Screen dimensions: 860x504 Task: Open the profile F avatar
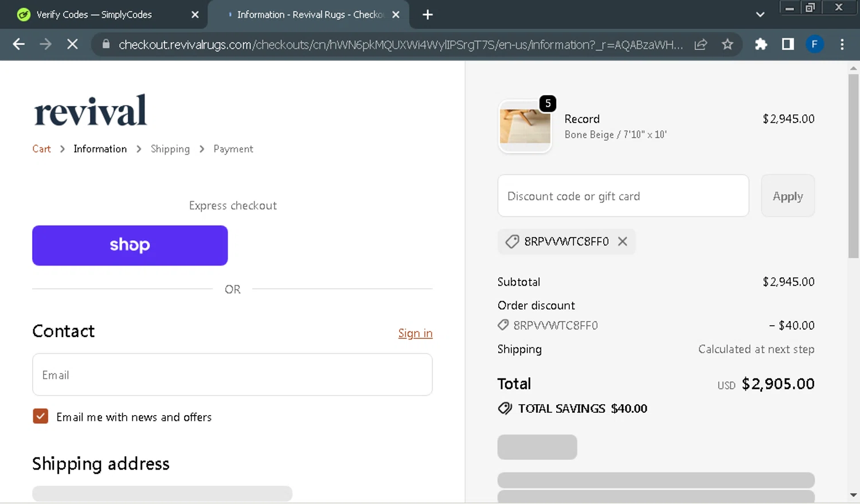(x=814, y=44)
